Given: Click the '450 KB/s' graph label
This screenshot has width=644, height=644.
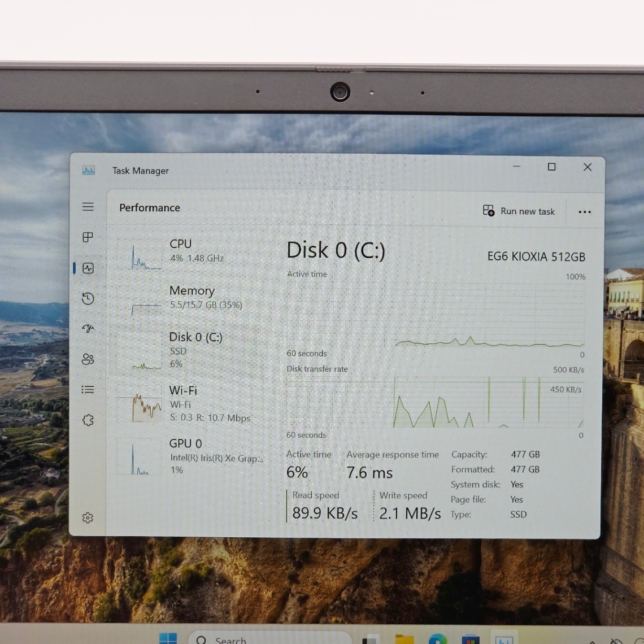Looking at the screenshot, I should [x=565, y=389].
